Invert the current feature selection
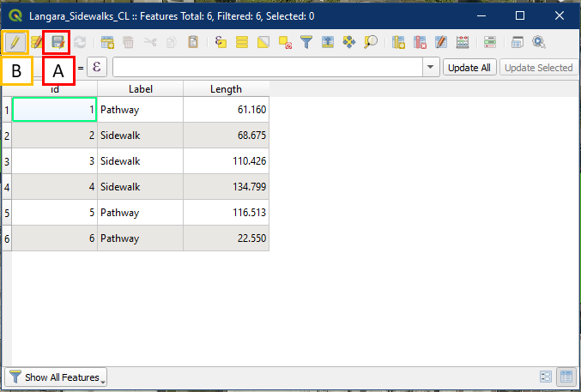 click(x=263, y=41)
